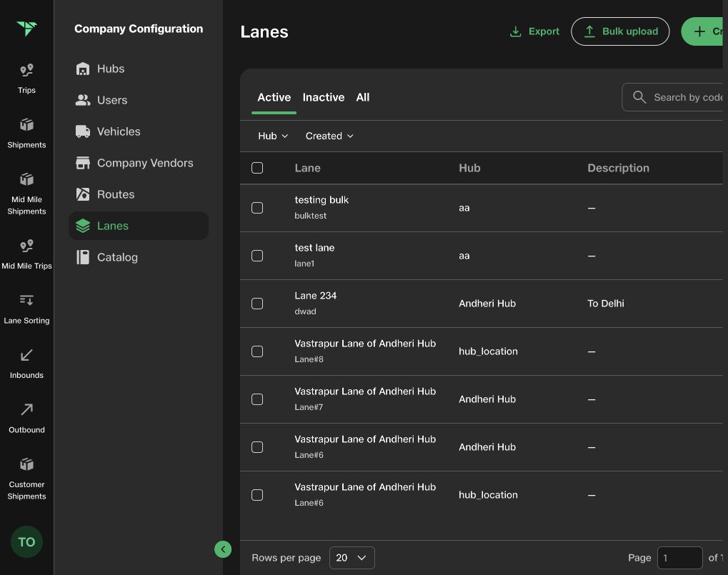Viewport: 728px width, 575px height.
Task: Check the Lane#7 row checkbox
Action: tap(257, 399)
